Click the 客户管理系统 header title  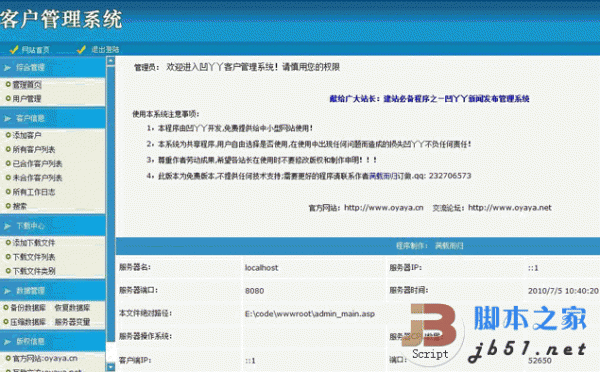61,19
